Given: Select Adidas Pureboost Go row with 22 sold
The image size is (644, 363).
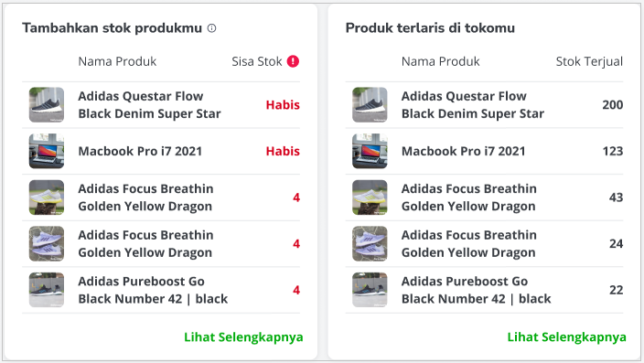Looking at the screenshot, I should [x=484, y=290].
